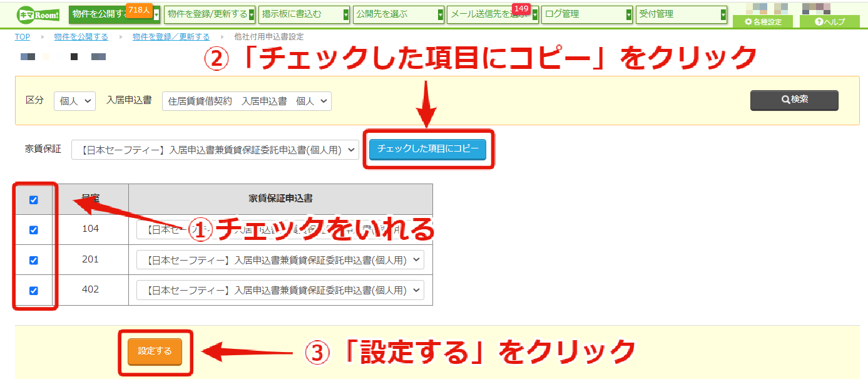Open the 入居申込書 dropdown
The height and width of the screenshot is (389, 868).
point(247,101)
